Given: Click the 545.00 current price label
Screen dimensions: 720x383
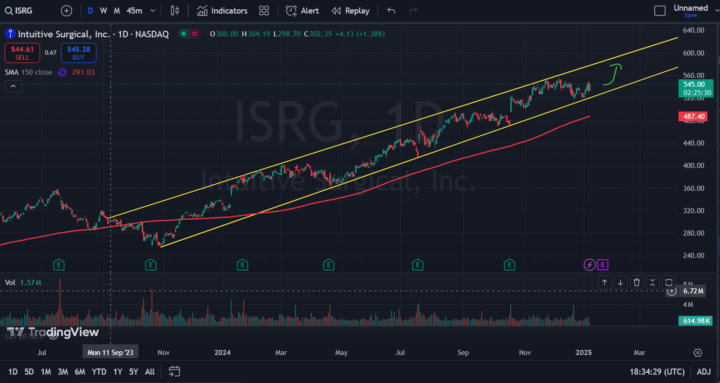Looking at the screenshot, I should [x=696, y=88].
